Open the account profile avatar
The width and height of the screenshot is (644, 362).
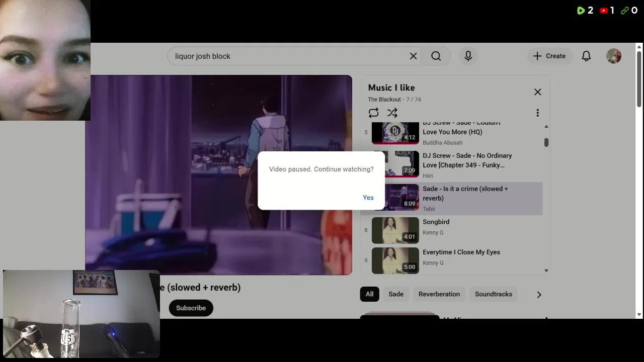[x=614, y=56]
